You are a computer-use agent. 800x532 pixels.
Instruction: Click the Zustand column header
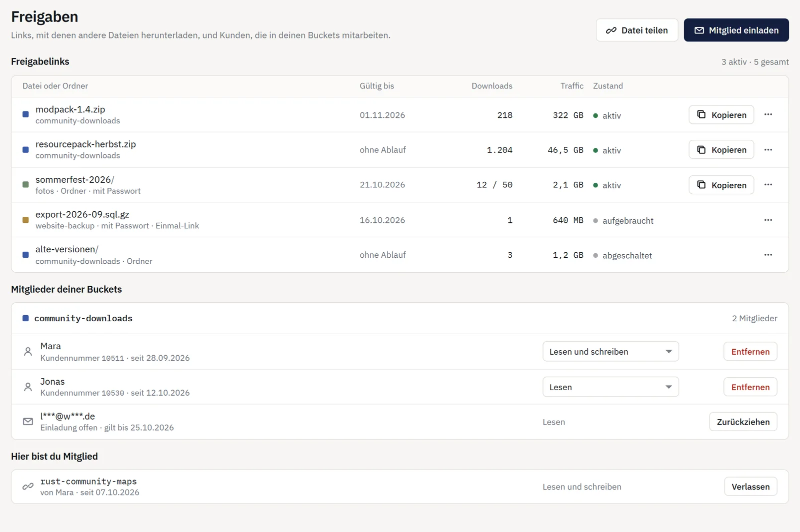608,86
